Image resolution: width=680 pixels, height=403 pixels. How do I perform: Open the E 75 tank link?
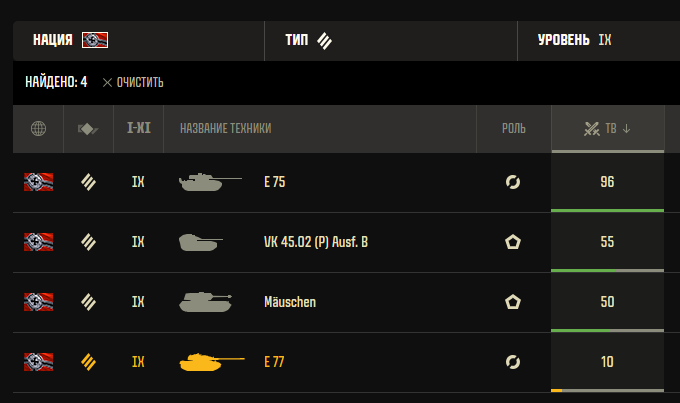tap(274, 182)
